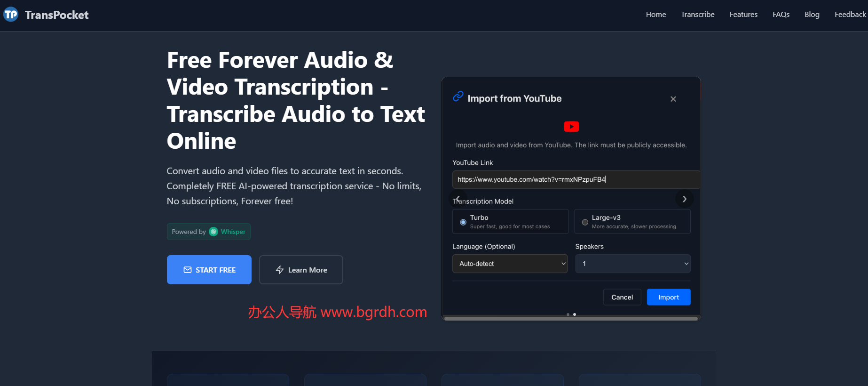Click the TransPocket brand name link

57,15
